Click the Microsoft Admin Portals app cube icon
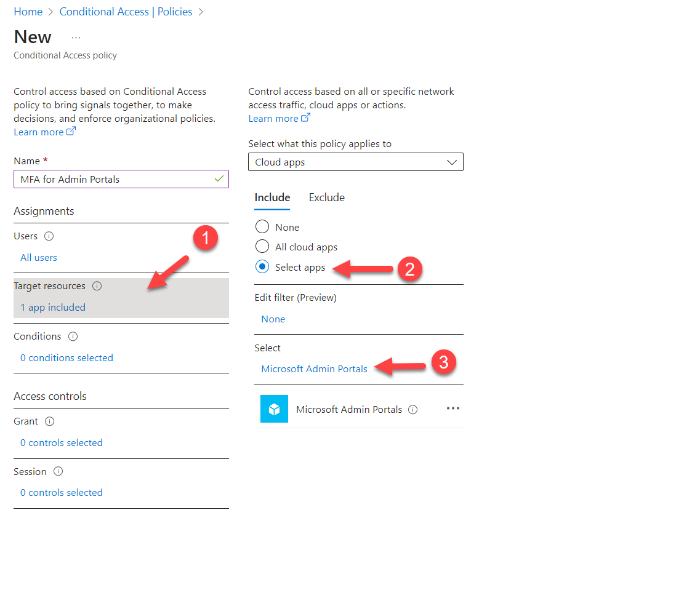700x598 pixels. (x=274, y=409)
